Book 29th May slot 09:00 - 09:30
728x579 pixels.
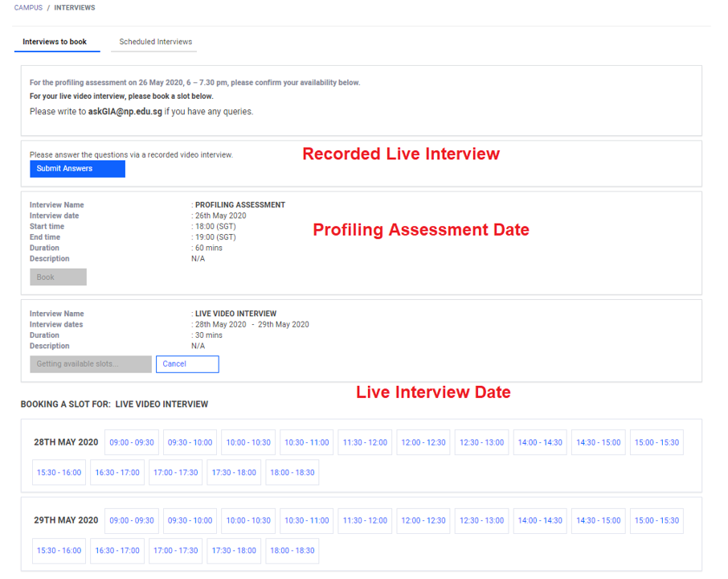tap(132, 520)
